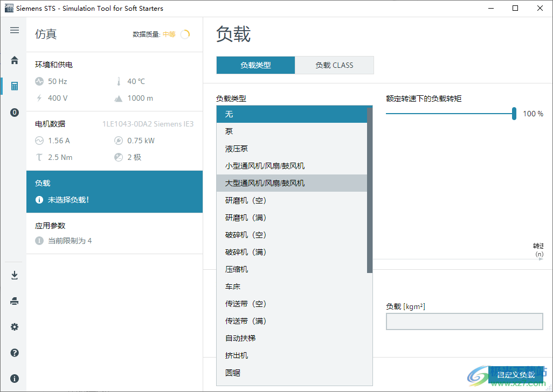Open help with the question mark icon
The image size is (553, 392).
click(x=15, y=353)
